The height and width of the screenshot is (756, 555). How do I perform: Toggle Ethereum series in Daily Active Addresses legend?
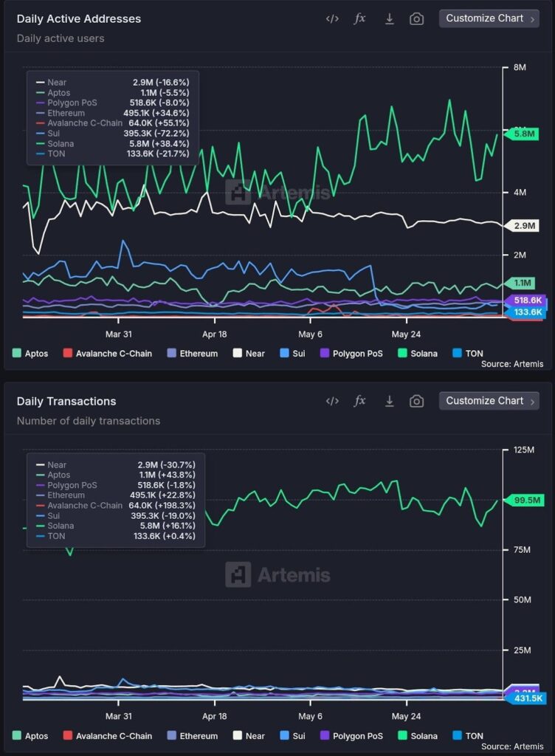point(192,354)
